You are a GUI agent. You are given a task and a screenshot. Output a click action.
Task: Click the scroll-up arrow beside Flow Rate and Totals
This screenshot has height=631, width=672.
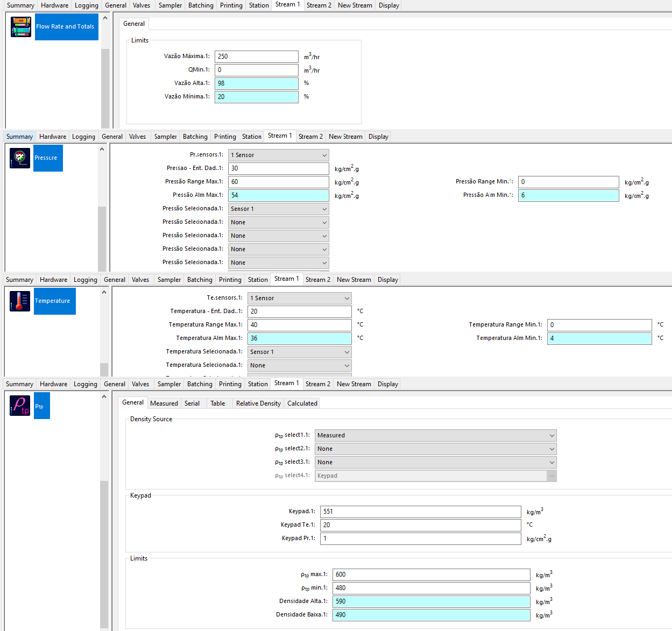[105, 18]
